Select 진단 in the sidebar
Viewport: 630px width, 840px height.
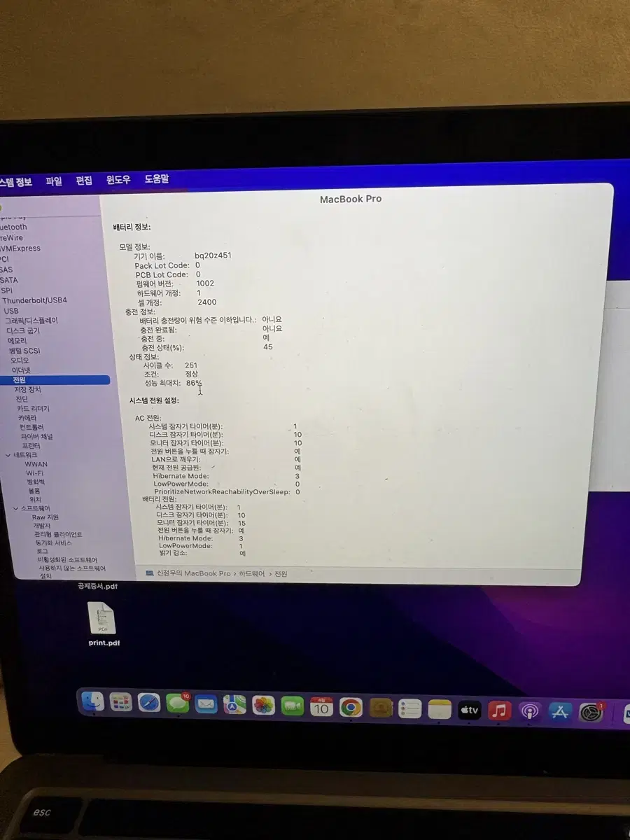pos(22,399)
